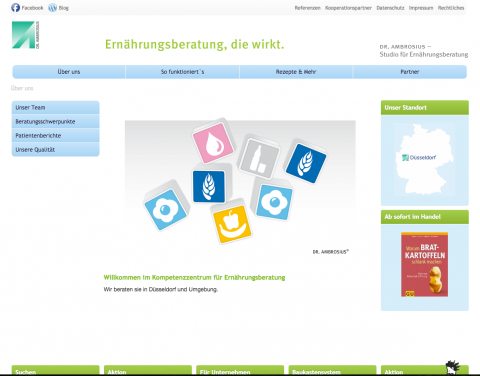This screenshot has height=376, width=480.
Task: Click Studio für Ernährungsberatung text
Action: pos(424,54)
